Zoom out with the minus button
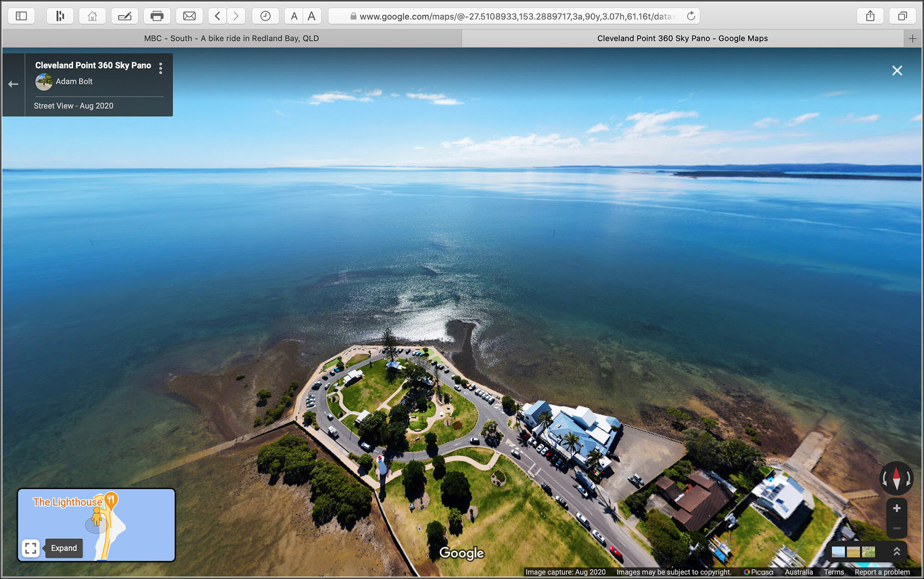Image resolution: width=924 pixels, height=579 pixels. (x=896, y=528)
